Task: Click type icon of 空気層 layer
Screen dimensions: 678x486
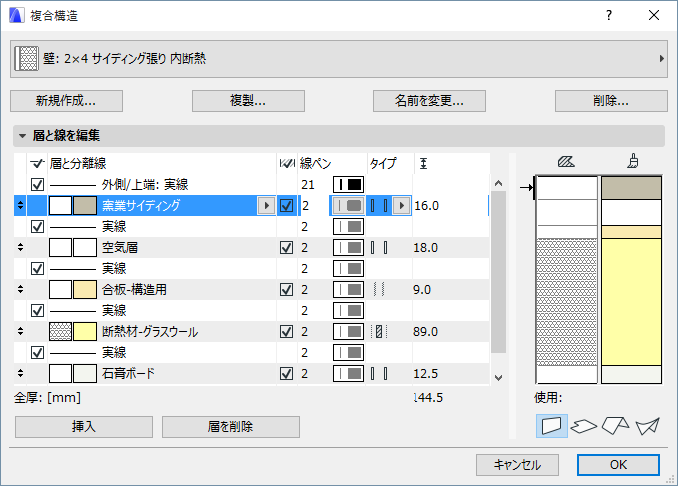Action: tap(379, 248)
